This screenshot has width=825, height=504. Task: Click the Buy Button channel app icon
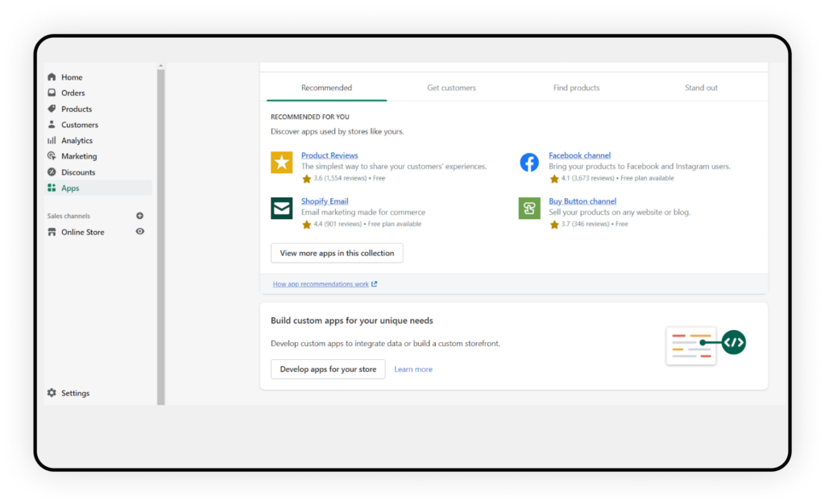tap(529, 208)
